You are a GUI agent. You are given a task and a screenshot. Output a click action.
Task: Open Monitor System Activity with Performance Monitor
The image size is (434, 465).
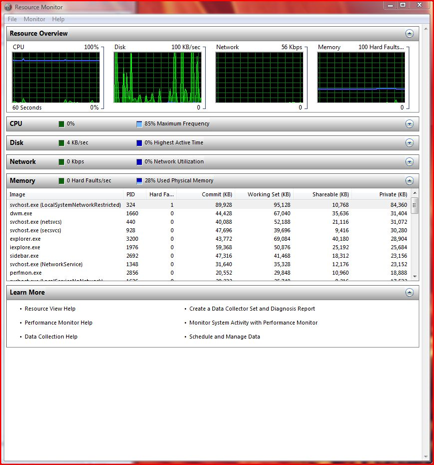click(253, 323)
